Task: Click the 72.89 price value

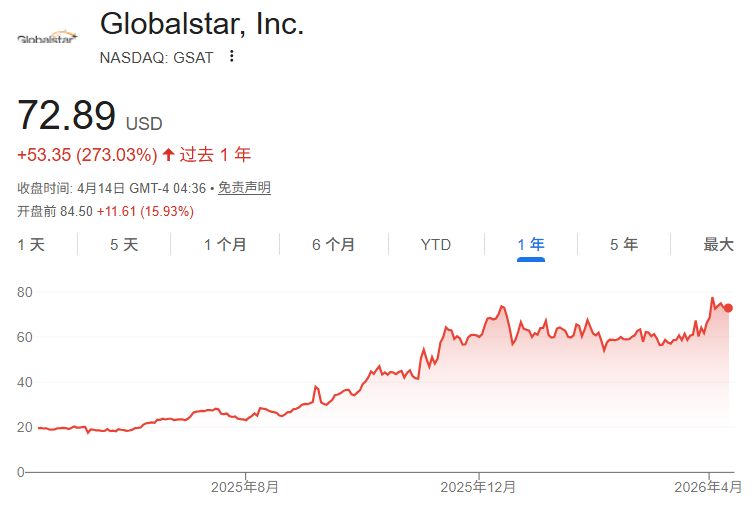Action: (66, 116)
